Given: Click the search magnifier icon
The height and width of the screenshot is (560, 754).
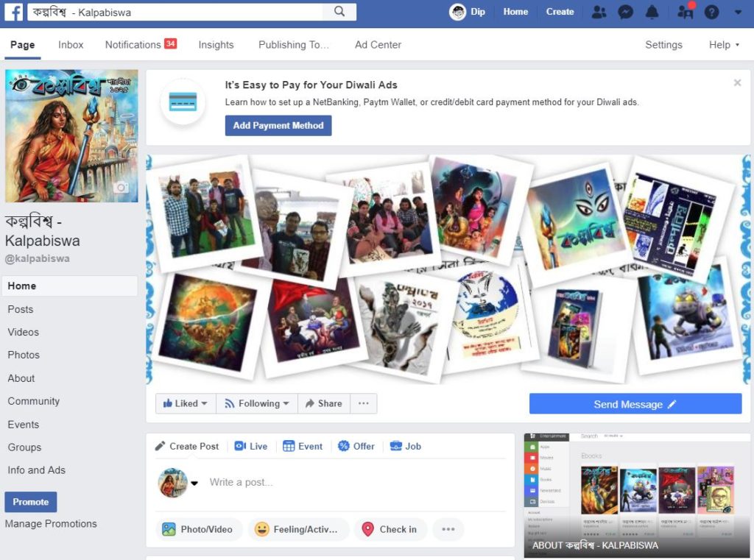Looking at the screenshot, I should pyautogui.click(x=339, y=12).
